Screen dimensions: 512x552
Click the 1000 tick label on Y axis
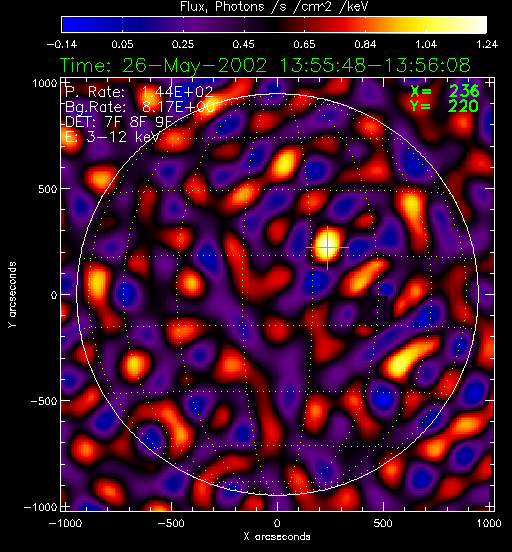tap(45, 83)
